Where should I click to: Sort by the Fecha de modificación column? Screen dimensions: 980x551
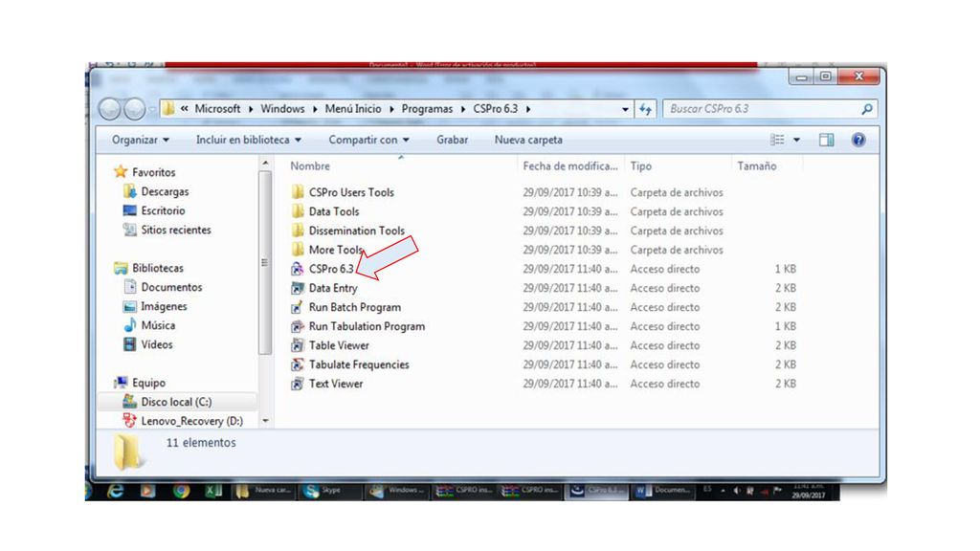click(570, 166)
